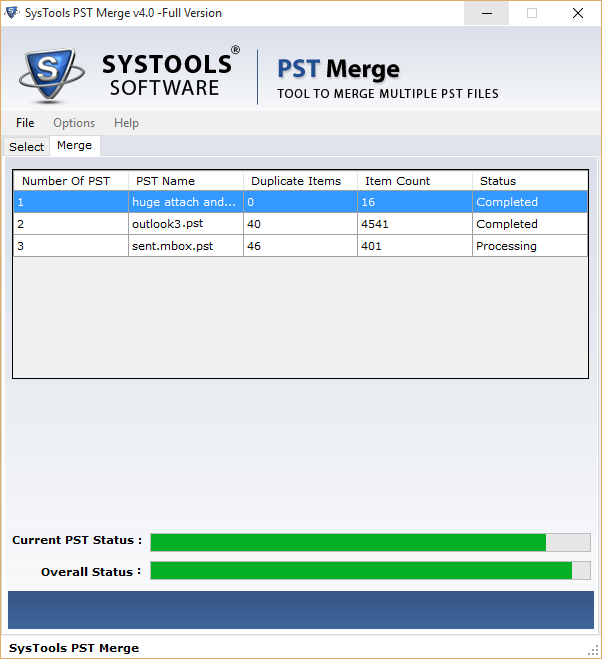
Task: Switch to the Select tab
Action: click(26, 147)
